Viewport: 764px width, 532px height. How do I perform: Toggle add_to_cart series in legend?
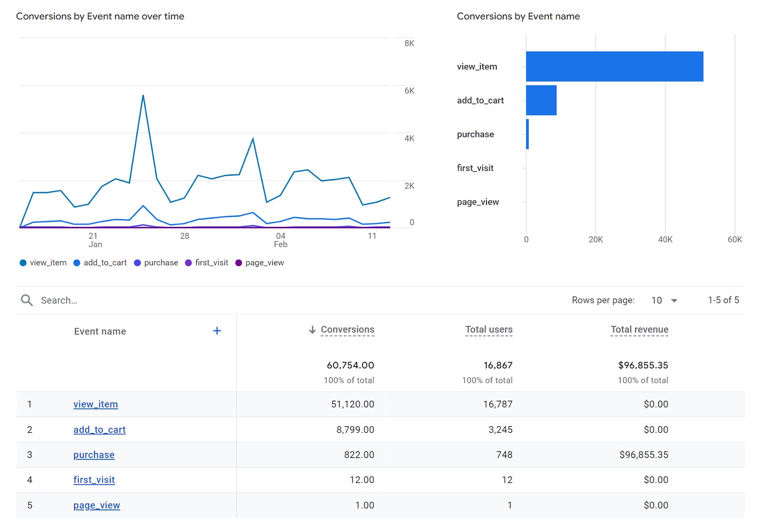[x=100, y=263]
